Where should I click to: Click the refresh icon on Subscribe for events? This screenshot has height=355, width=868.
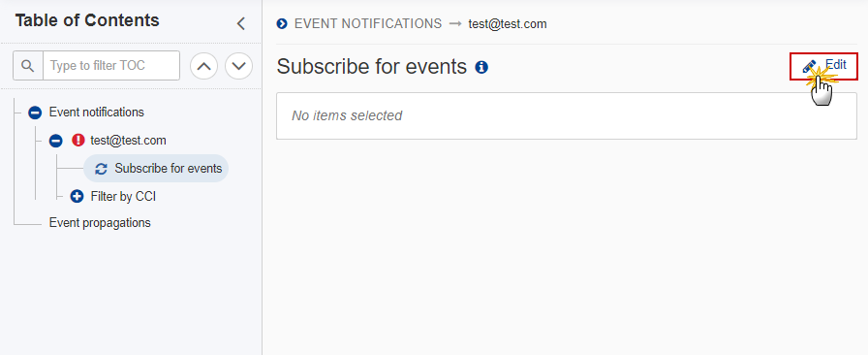pyautogui.click(x=101, y=169)
